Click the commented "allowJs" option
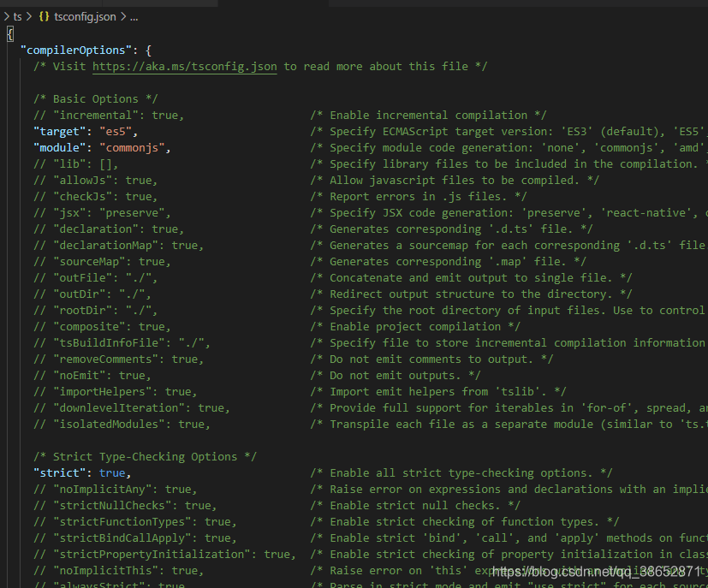 pos(96,180)
